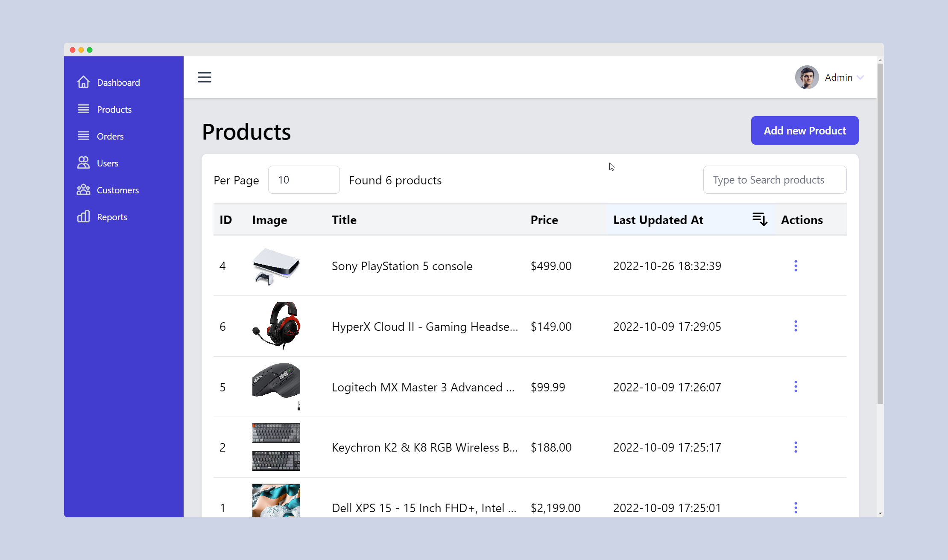Click 'Logitech MX Master 3 Advanced ...' title
Image resolution: width=948 pixels, height=560 pixels.
click(x=423, y=387)
